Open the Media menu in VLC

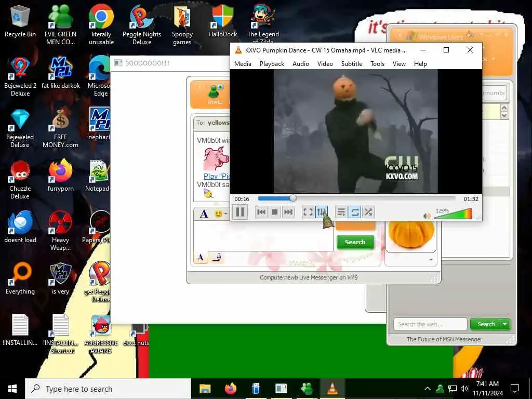(243, 64)
